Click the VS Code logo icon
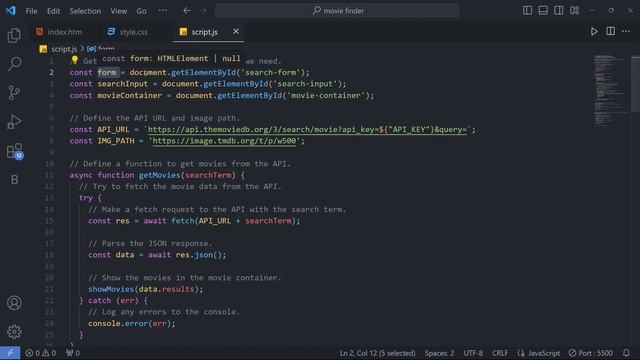The width and height of the screenshot is (640, 360). [11, 11]
